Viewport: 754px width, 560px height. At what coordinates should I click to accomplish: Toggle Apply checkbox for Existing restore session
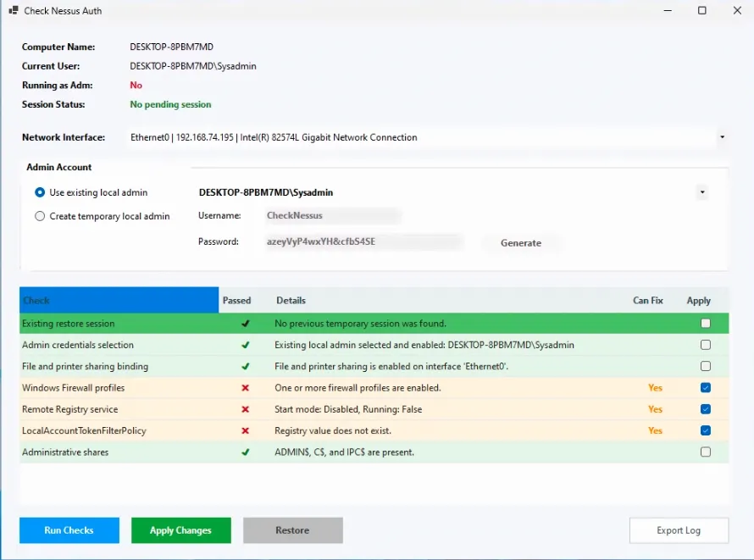coord(706,323)
